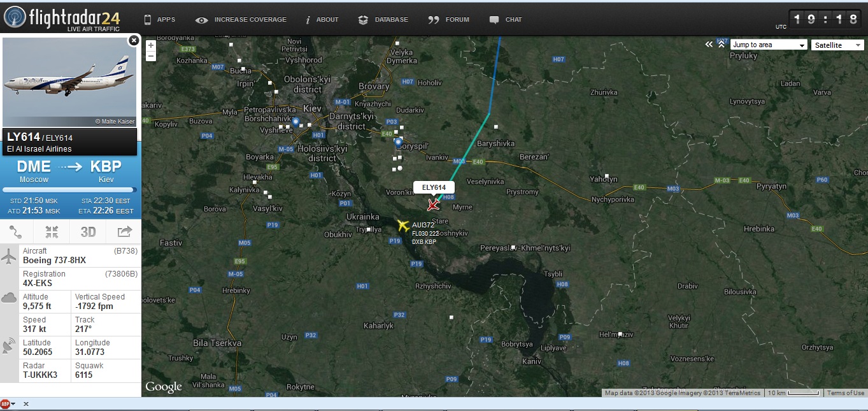This screenshot has height=411, width=868.
Task: Click the share flight arrow icon
Action: 124,231
